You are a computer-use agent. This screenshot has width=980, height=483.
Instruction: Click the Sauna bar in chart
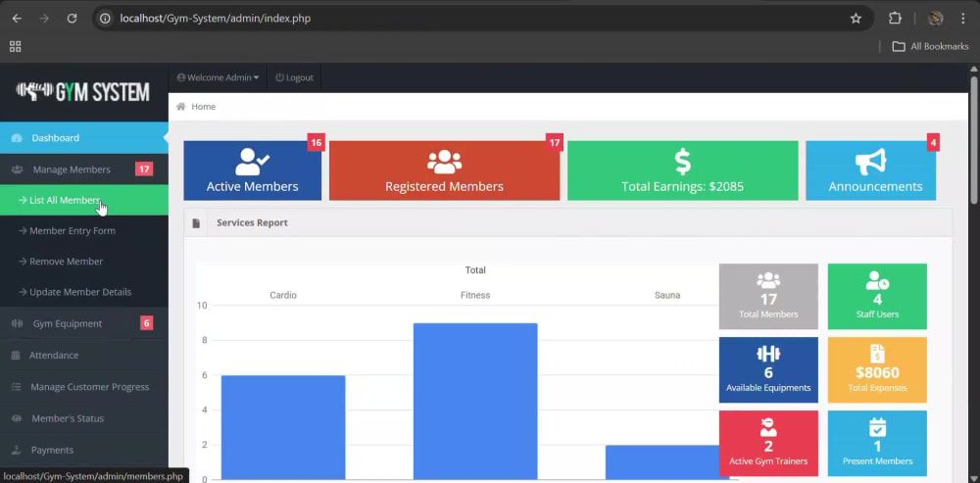662,462
